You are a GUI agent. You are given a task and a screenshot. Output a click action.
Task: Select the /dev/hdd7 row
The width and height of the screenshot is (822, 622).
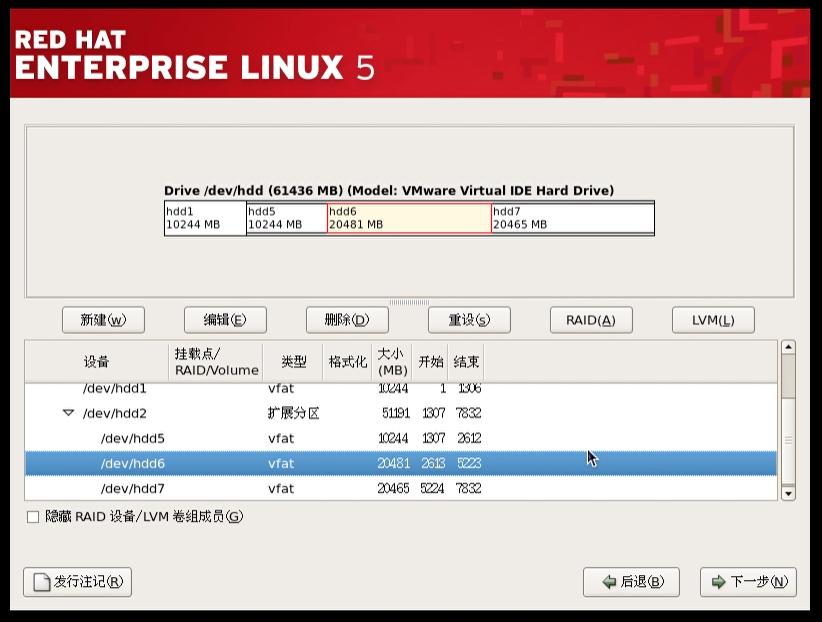coord(401,488)
